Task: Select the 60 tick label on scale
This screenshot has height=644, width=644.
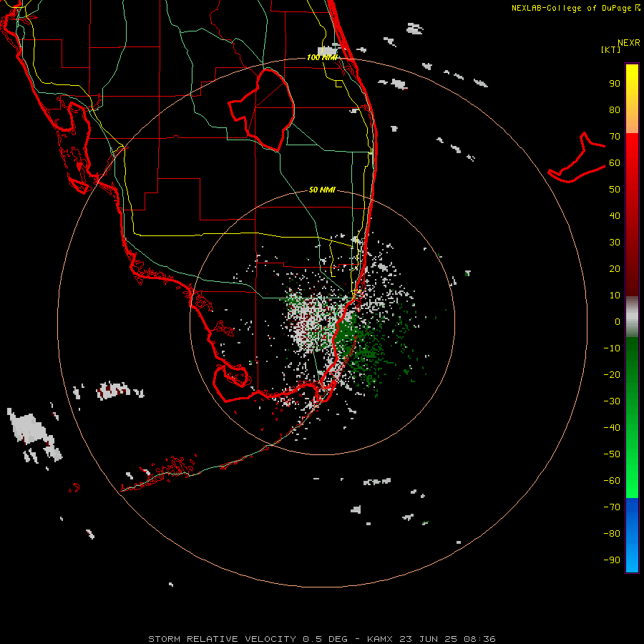Action: (615, 163)
